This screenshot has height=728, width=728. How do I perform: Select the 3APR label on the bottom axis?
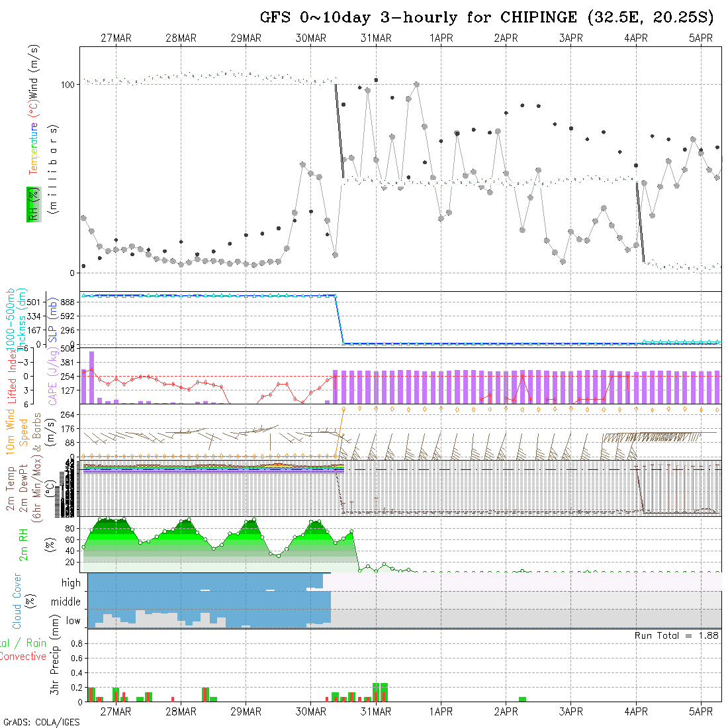click(570, 711)
